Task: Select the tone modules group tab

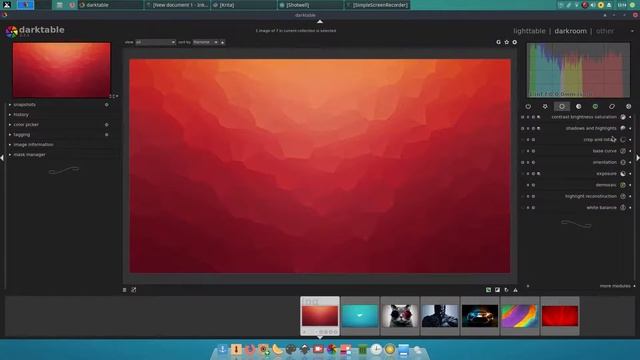Action: [578, 107]
